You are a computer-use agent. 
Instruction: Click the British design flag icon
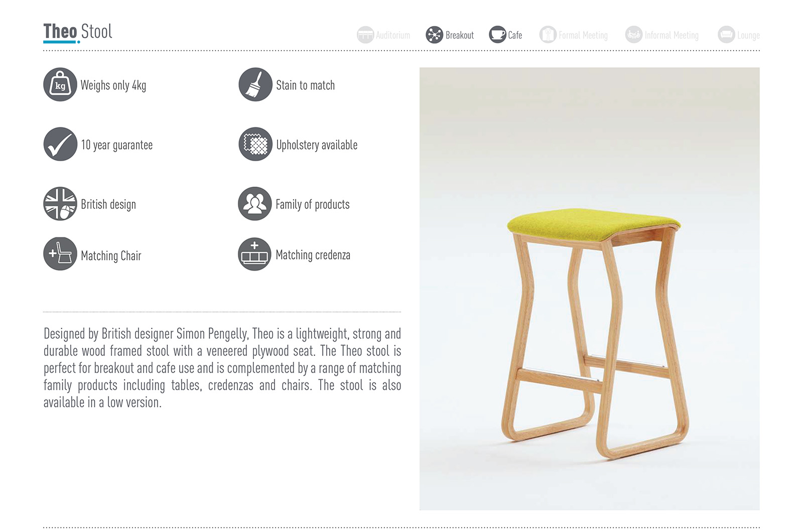point(60,204)
